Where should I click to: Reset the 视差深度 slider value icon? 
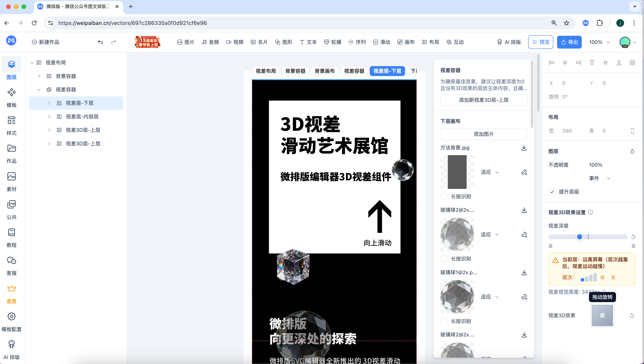pyautogui.click(x=633, y=237)
